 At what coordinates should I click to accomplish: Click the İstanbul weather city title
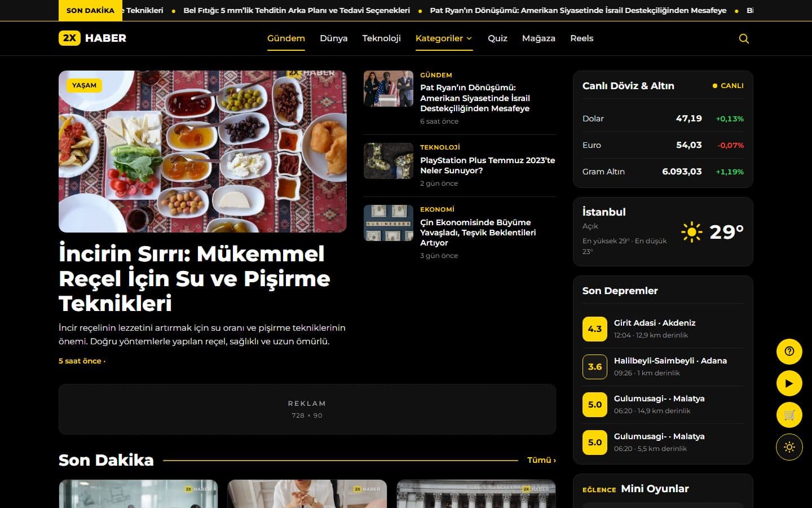[604, 212]
